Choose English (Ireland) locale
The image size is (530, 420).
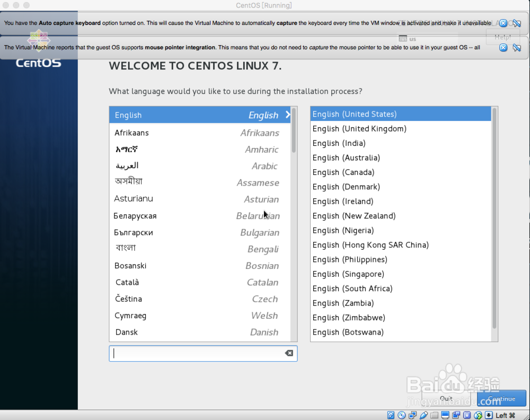[x=401, y=201]
